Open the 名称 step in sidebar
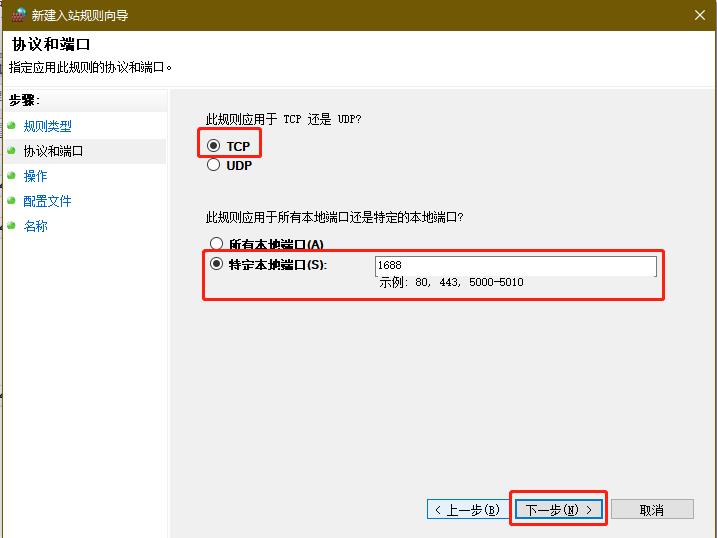This screenshot has width=717, height=538. [x=35, y=226]
